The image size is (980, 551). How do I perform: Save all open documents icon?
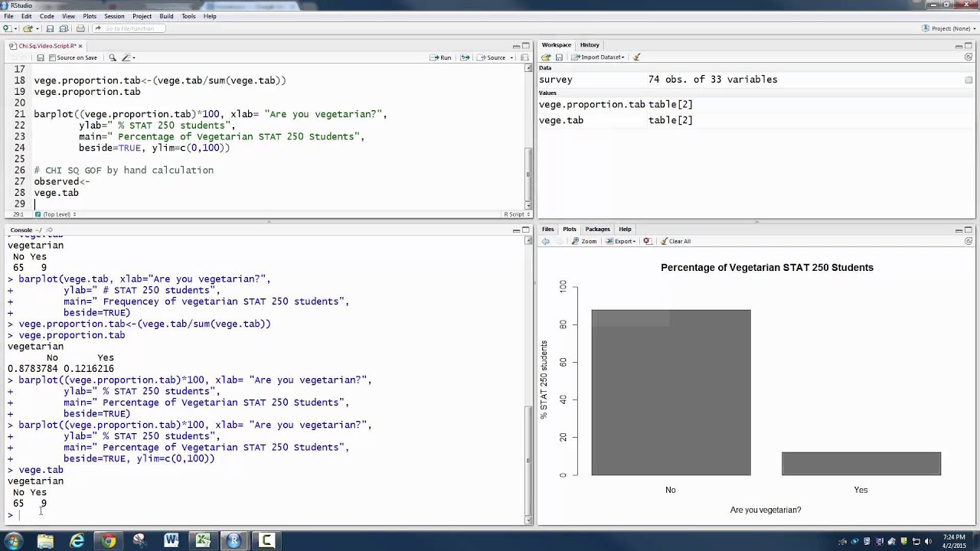(x=64, y=28)
